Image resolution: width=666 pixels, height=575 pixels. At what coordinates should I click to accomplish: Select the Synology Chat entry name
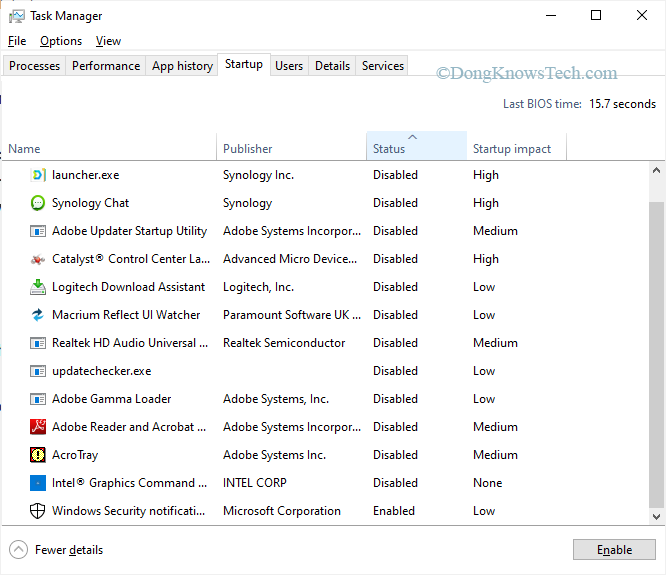(x=90, y=203)
